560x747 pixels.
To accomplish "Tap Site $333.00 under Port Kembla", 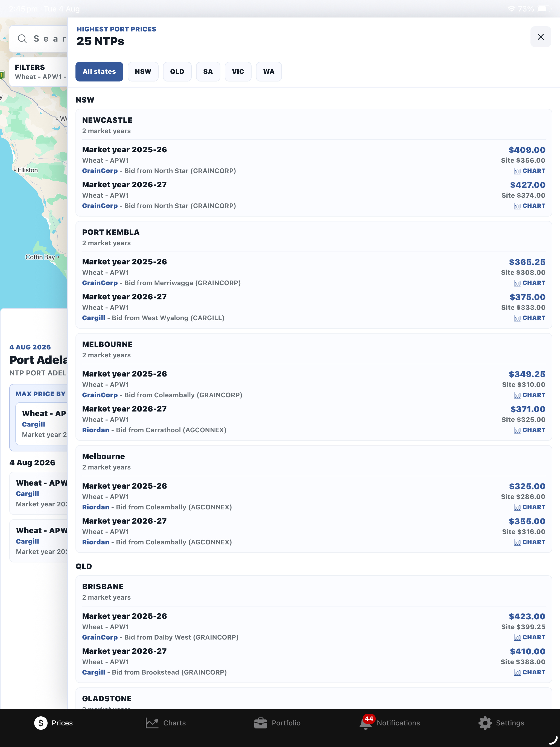I will point(523,308).
